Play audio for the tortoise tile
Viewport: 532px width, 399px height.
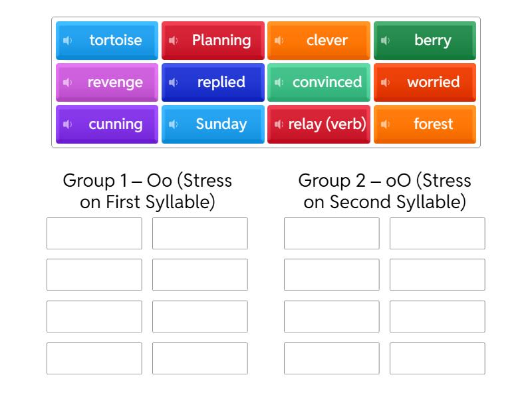click(67, 41)
